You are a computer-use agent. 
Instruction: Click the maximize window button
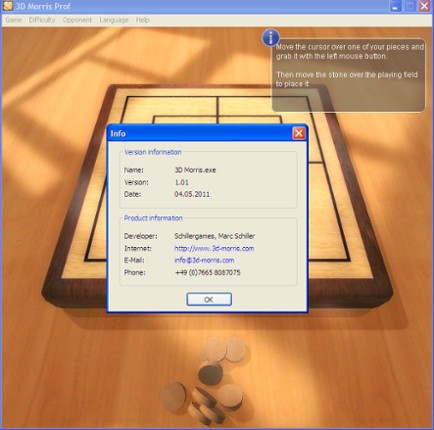click(410, 6)
